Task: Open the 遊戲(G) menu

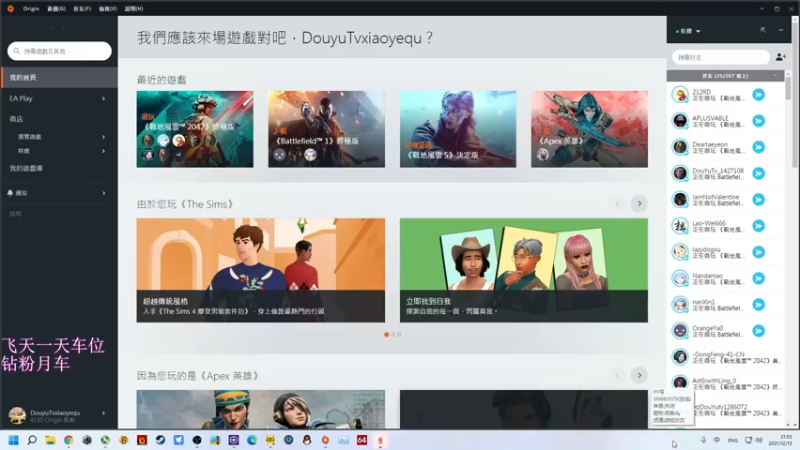Action: click(56, 9)
